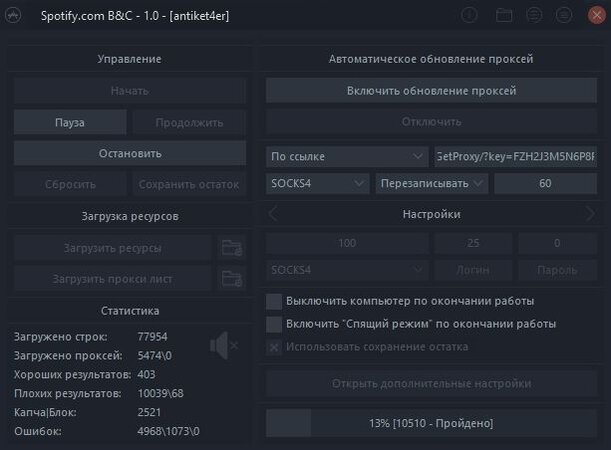This screenshot has width=611, height=450.
Task: Open the SOCKS4 auto-update proxy type dropdown
Action: [x=318, y=183]
